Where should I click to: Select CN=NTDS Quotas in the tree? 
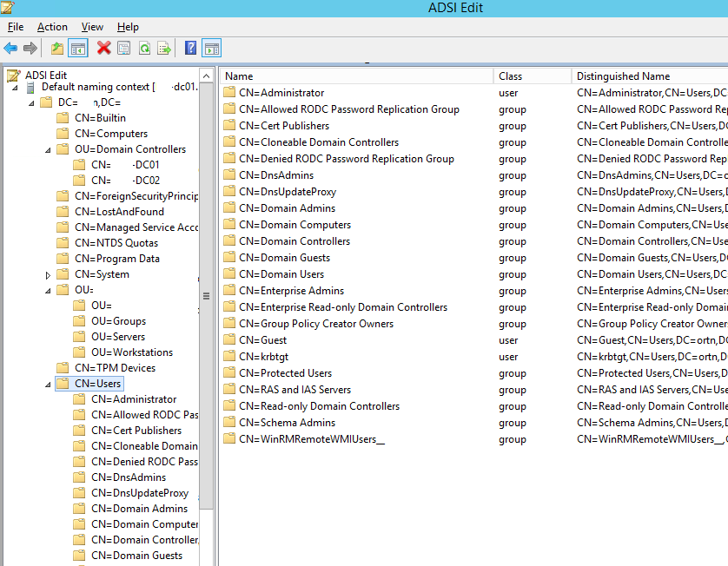[116, 243]
